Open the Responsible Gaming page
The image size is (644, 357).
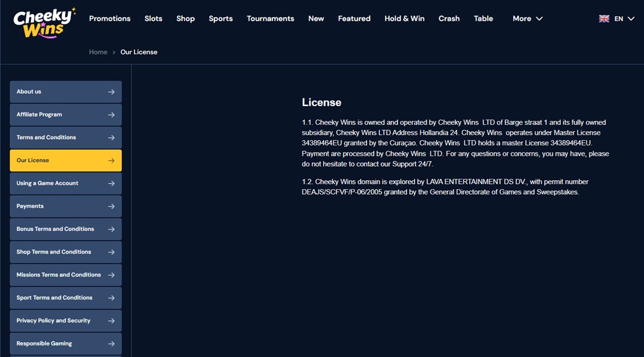click(66, 343)
